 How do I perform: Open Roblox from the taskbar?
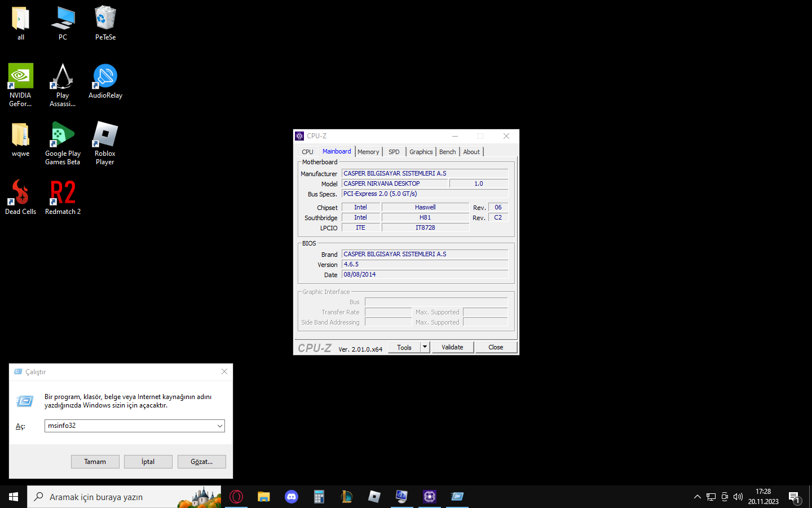pos(374,497)
